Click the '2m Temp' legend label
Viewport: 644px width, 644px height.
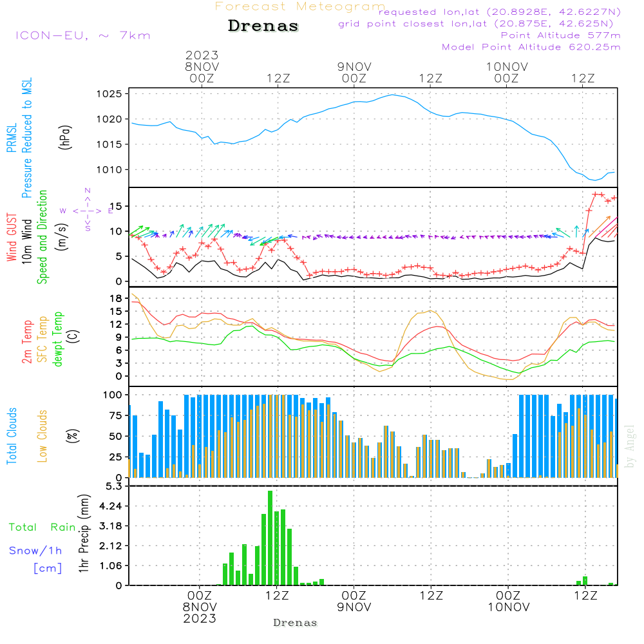click(x=26, y=342)
